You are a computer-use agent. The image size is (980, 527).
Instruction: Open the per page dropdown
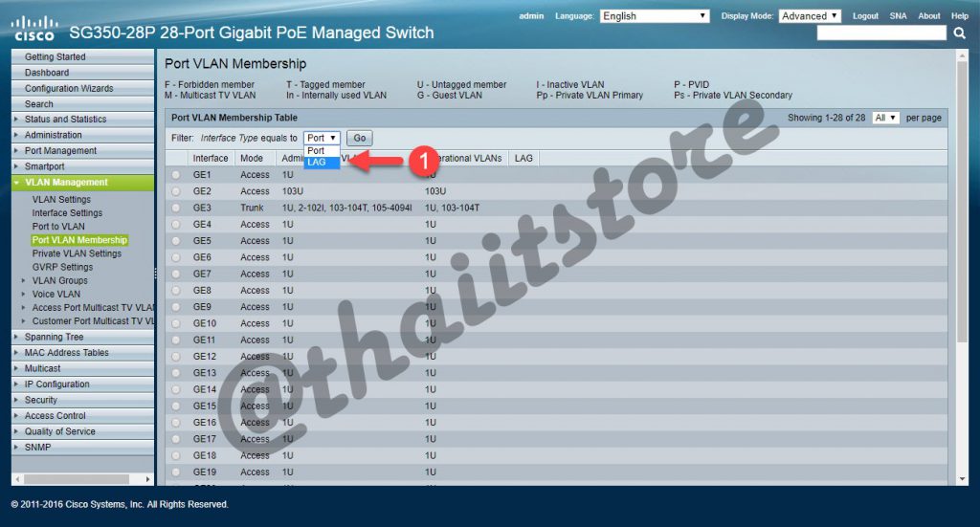(885, 118)
